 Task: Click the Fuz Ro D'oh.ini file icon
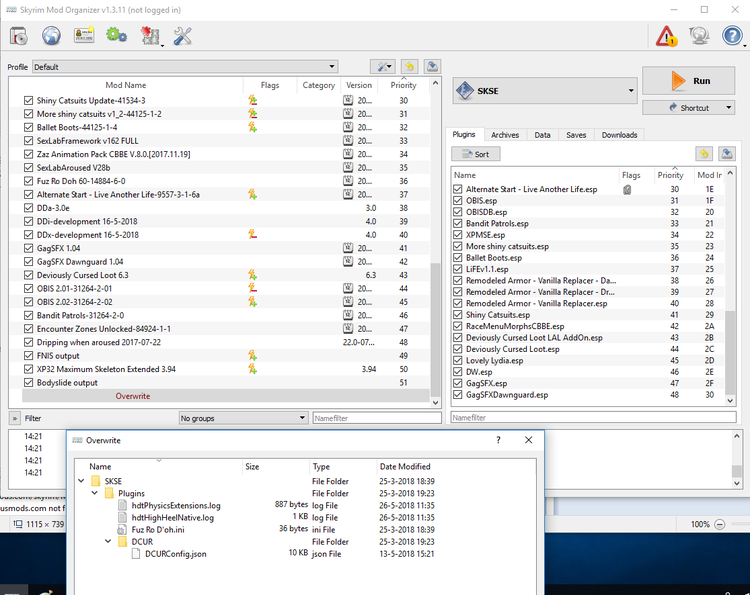click(122, 529)
